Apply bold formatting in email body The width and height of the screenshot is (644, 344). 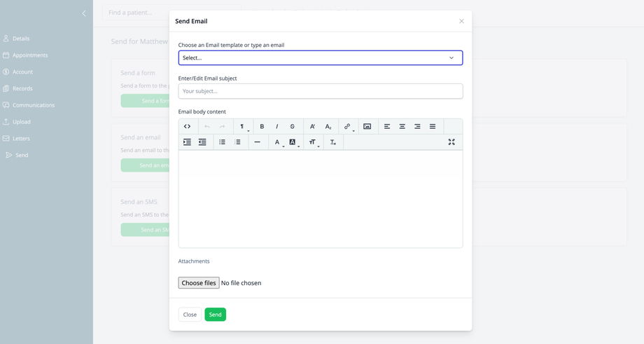[x=262, y=127]
